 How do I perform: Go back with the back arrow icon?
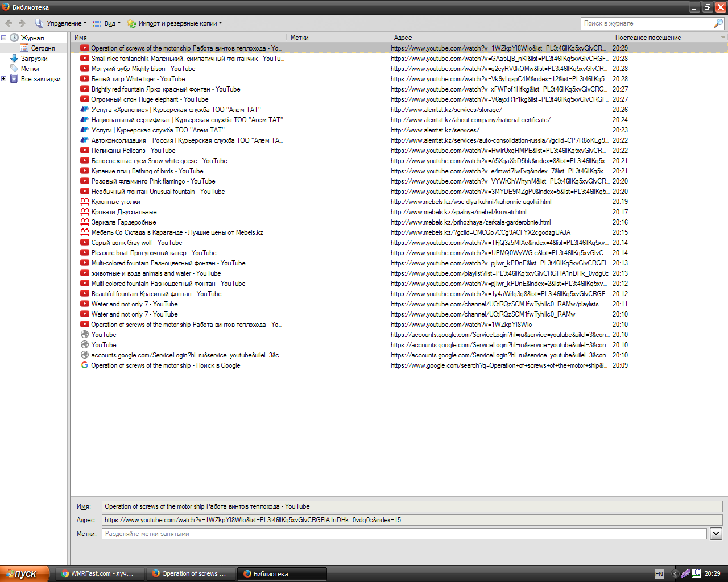click(9, 23)
